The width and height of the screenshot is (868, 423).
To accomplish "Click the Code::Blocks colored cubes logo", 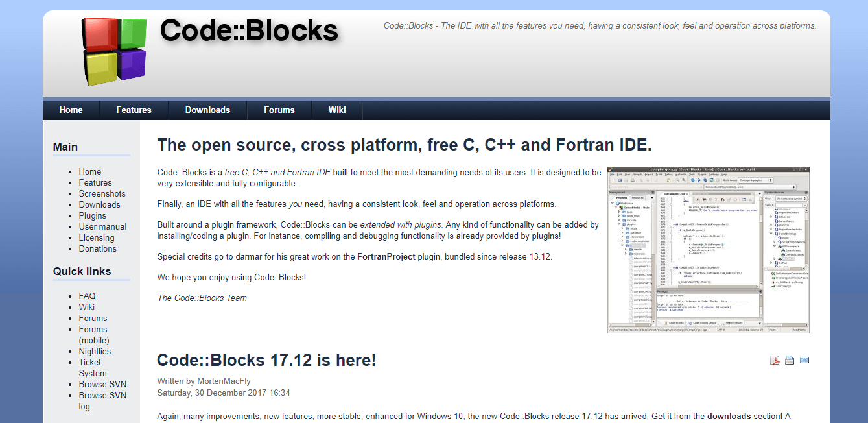I will [113, 52].
